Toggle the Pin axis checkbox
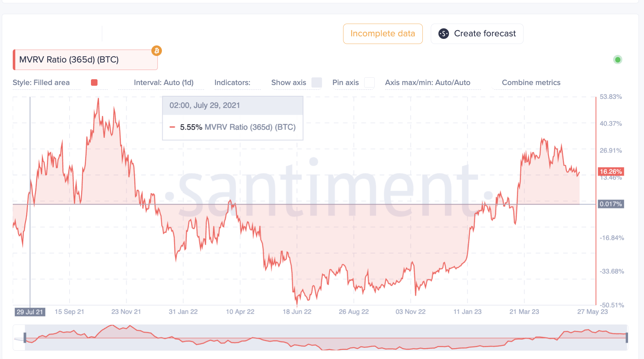This screenshot has height=359, width=644. (369, 82)
